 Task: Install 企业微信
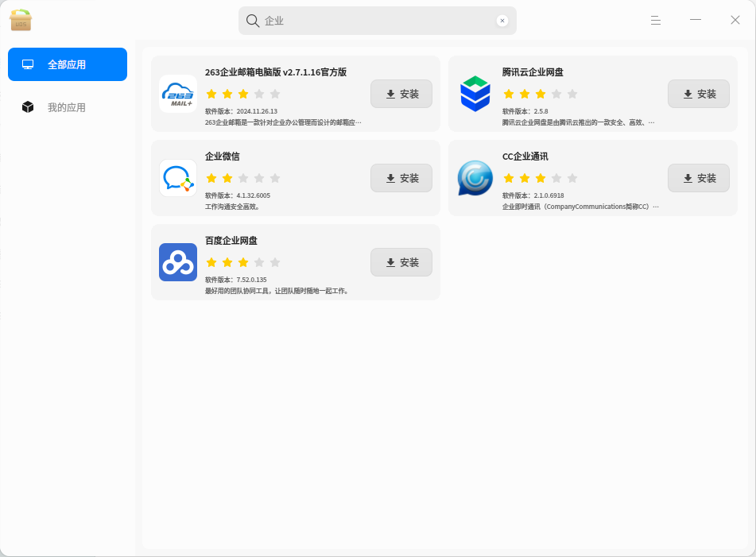coord(401,178)
